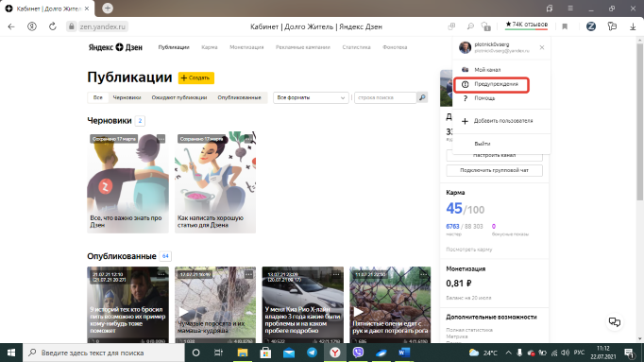This screenshot has height=362, width=644.
Task: Click Подключить групповой чат button
Action: (494, 170)
